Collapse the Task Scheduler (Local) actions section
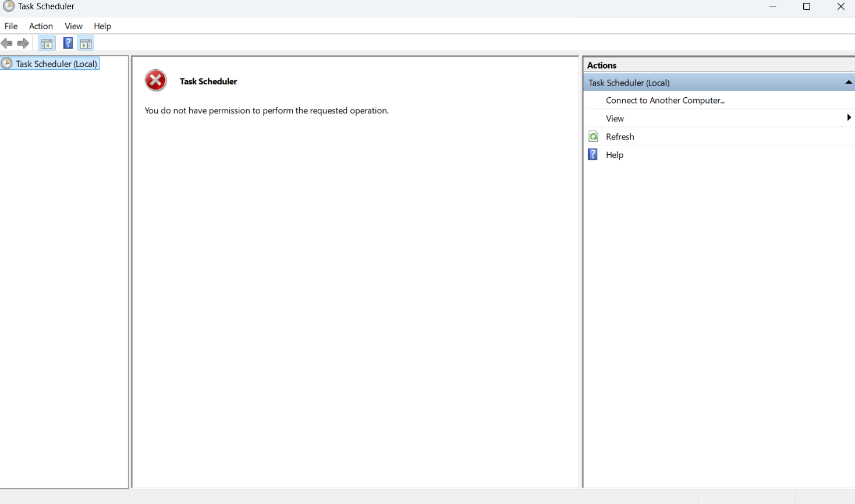Image resolution: width=855 pixels, height=504 pixels. 848,82
